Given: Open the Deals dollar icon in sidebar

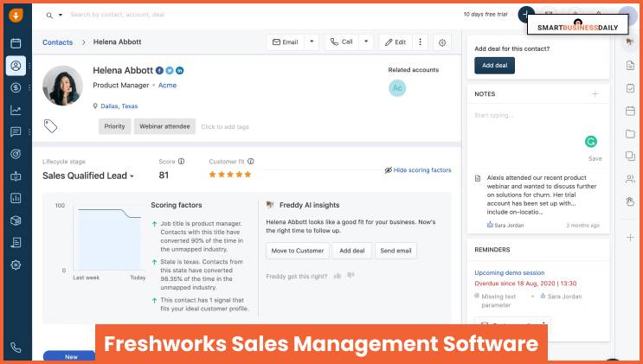Looking at the screenshot, I should point(16,87).
